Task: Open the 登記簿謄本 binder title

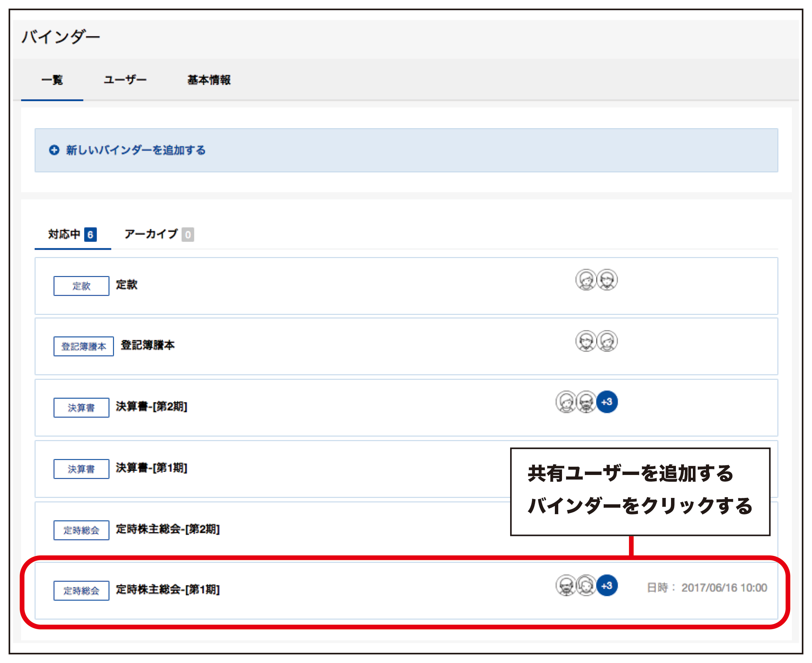Action: pos(148,345)
